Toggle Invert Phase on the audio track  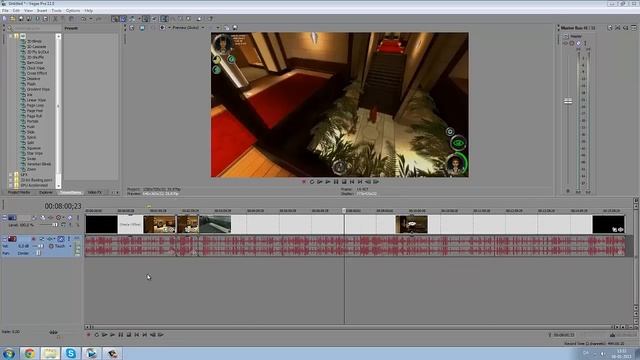tap(42, 239)
